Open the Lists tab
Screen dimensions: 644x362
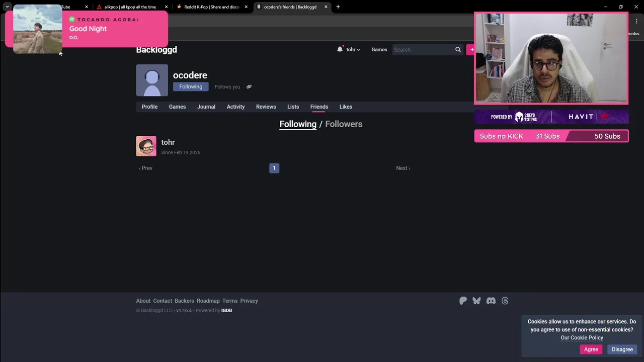pyautogui.click(x=293, y=107)
